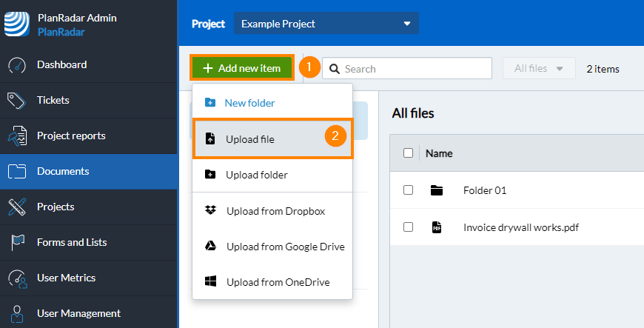Click the Google Drive icon in menu

point(210,247)
